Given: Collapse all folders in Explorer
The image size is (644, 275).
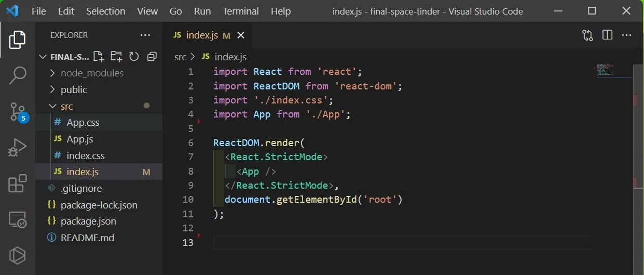Looking at the screenshot, I should click(x=152, y=56).
